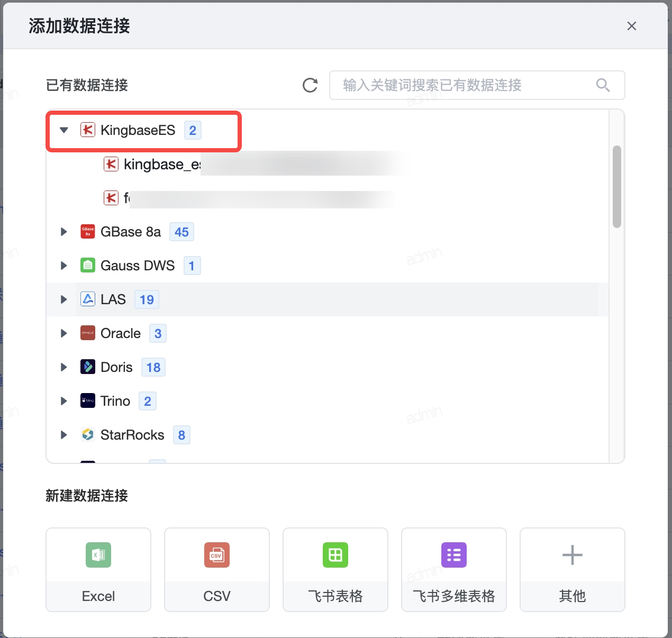Click the icon of kingbase_e connection
This screenshot has width=672, height=638.
click(x=111, y=164)
